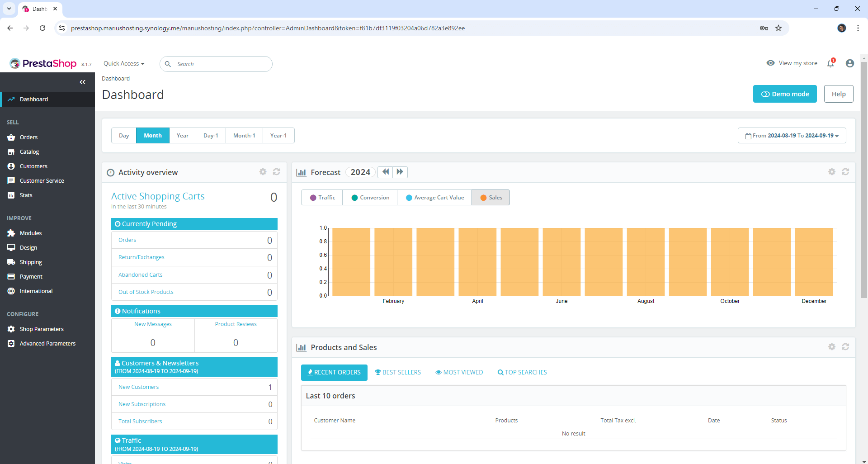The height and width of the screenshot is (464, 868).
Task: Select the Month-1 period button
Action: tap(244, 136)
